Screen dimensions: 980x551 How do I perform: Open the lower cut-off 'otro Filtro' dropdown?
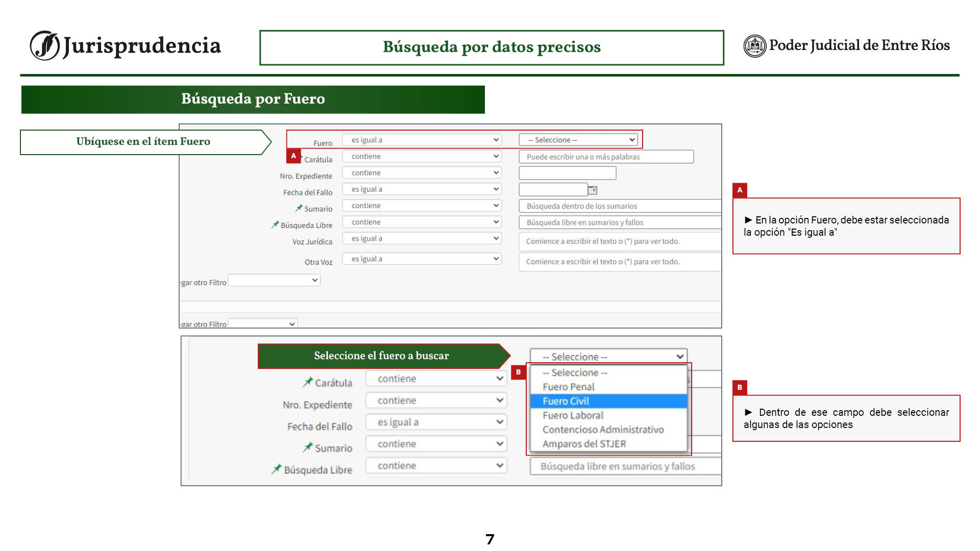[x=262, y=323]
